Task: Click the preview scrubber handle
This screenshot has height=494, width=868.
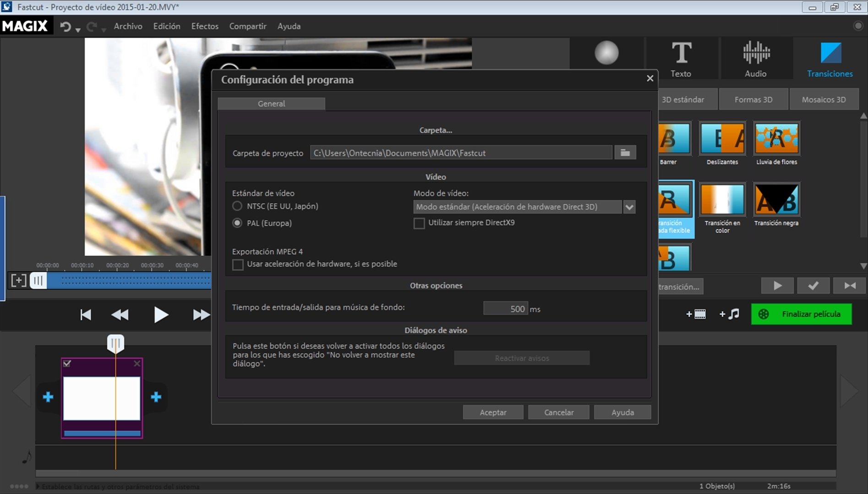Action: coord(38,280)
